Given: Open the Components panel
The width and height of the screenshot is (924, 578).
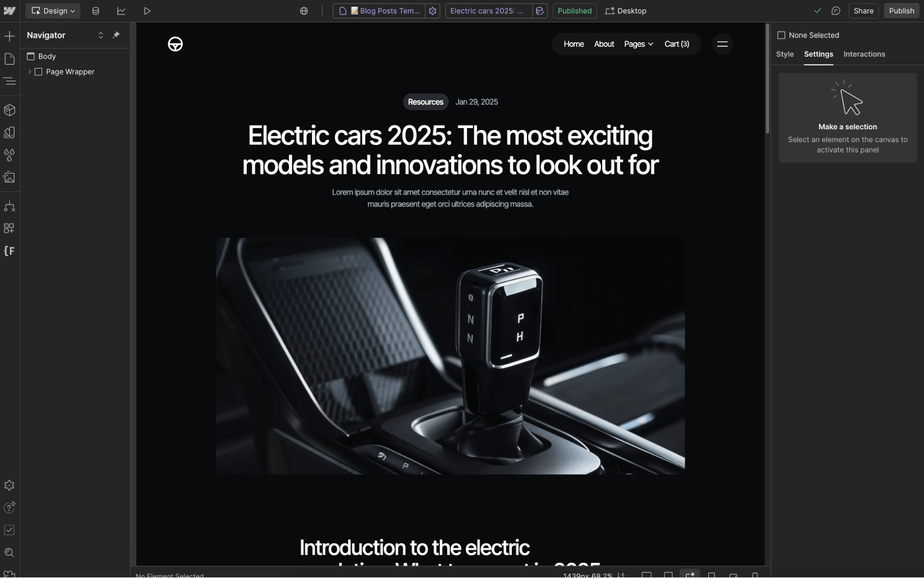Looking at the screenshot, I should coord(9,110).
